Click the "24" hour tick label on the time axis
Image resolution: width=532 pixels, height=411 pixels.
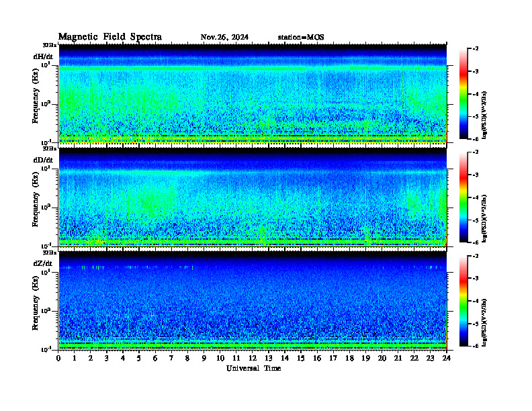click(447, 359)
